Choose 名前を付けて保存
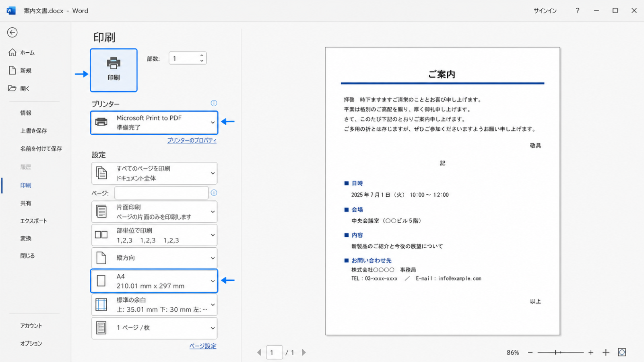The width and height of the screenshot is (644, 362). 41,149
